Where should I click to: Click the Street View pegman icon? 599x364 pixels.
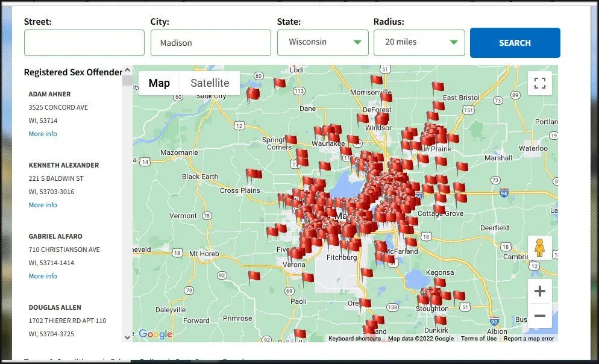click(539, 248)
